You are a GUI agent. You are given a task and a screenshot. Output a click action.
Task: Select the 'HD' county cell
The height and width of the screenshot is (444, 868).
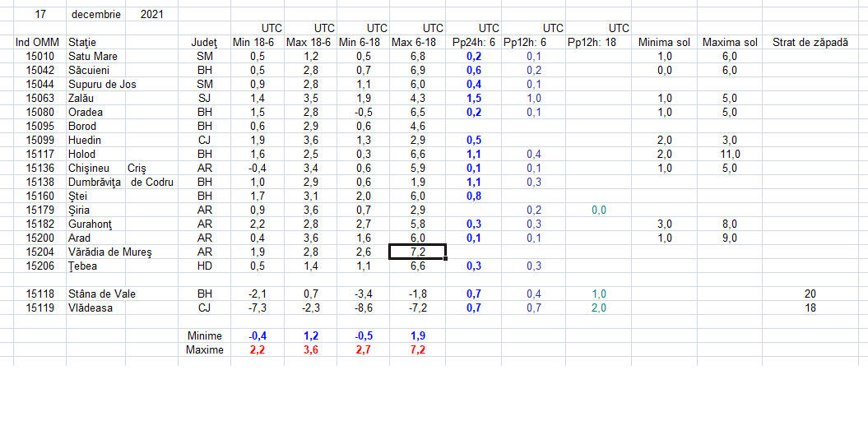pyautogui.click(x=204, y=266)
